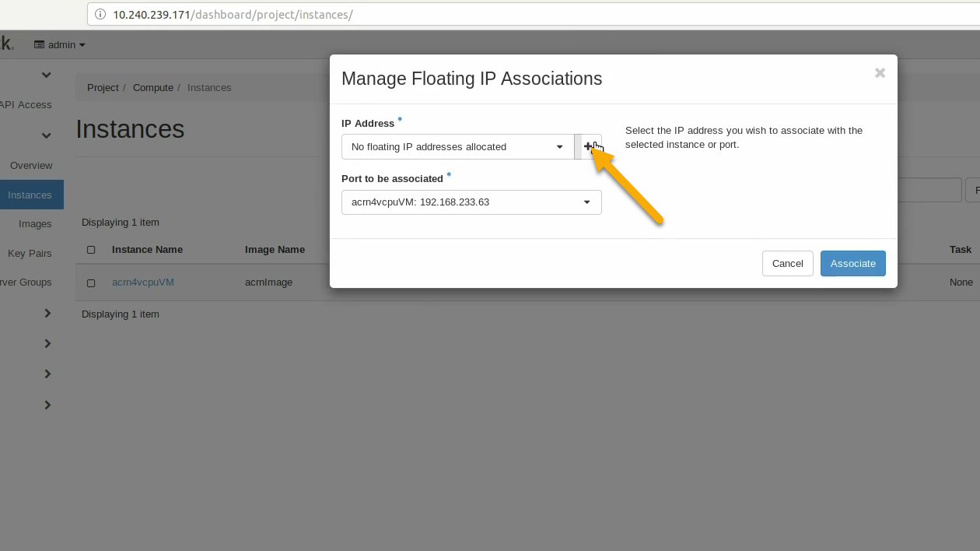
Task: Select the Images sidebar item
Action: [35, 224]
